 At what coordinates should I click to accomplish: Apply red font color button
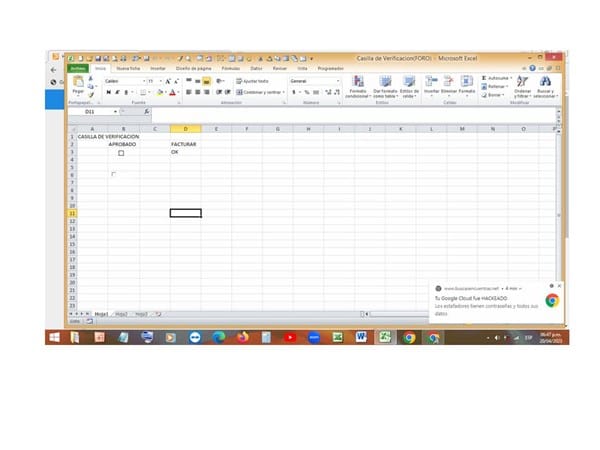[173, 92]
